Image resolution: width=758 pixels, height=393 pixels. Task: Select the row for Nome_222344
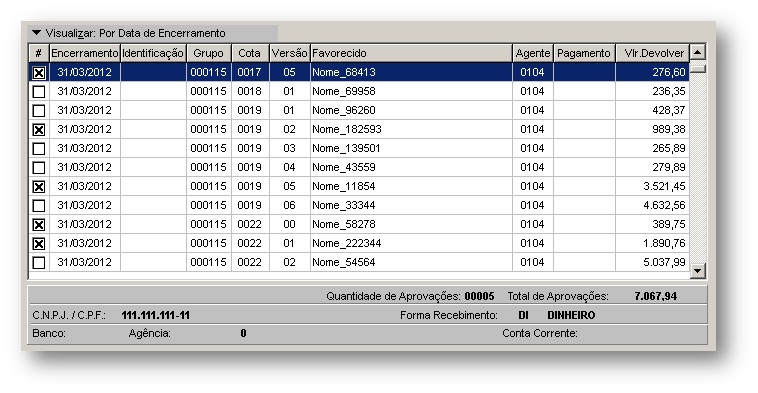pos(359,243)
